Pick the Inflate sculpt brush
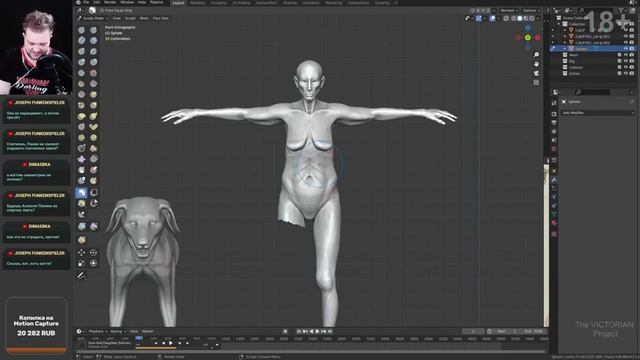 point(81,62)
